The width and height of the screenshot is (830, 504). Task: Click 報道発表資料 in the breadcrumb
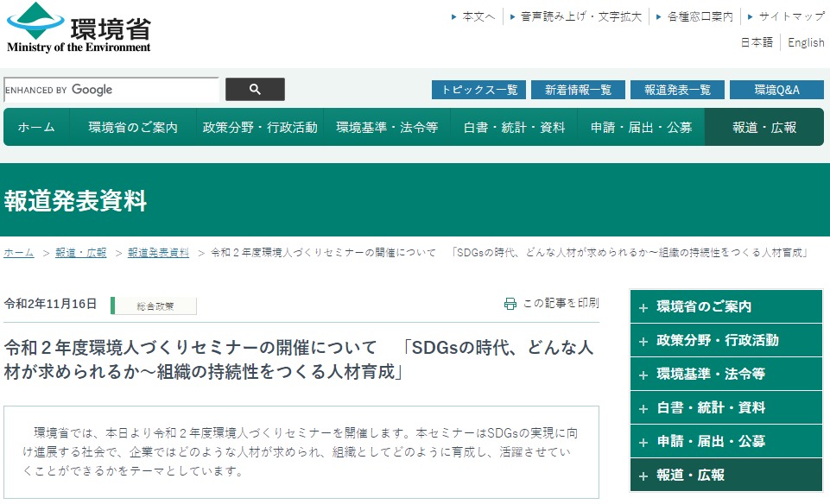(x=158, y=253)
